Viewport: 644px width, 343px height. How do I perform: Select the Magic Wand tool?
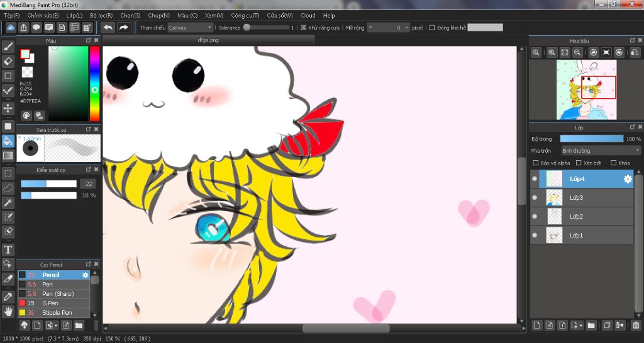click(8, 203)
